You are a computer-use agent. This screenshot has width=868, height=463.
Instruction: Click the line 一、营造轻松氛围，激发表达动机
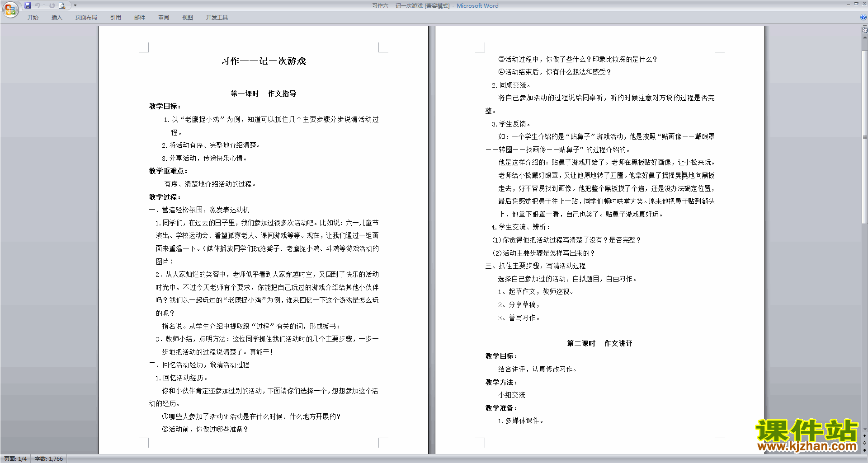[199, 210]
